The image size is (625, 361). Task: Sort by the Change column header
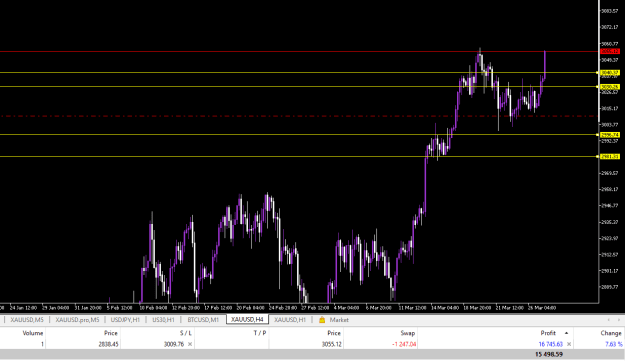coord(611,333)
